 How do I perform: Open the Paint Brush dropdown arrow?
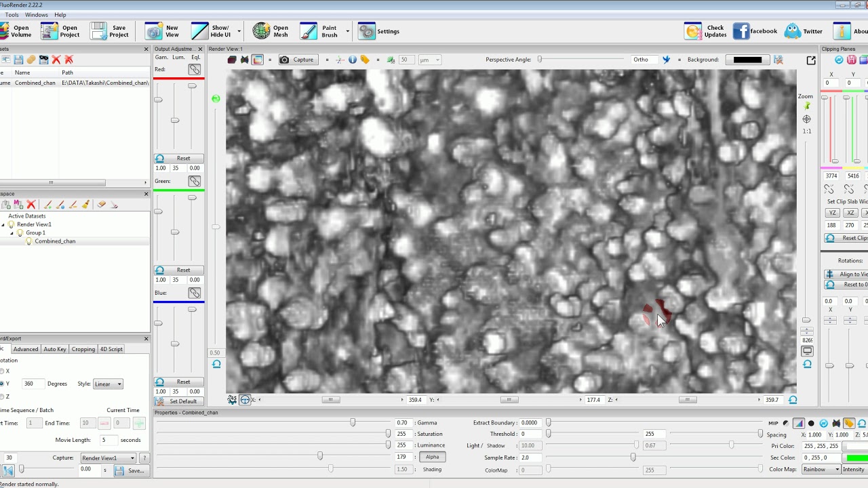click(347, 31)
